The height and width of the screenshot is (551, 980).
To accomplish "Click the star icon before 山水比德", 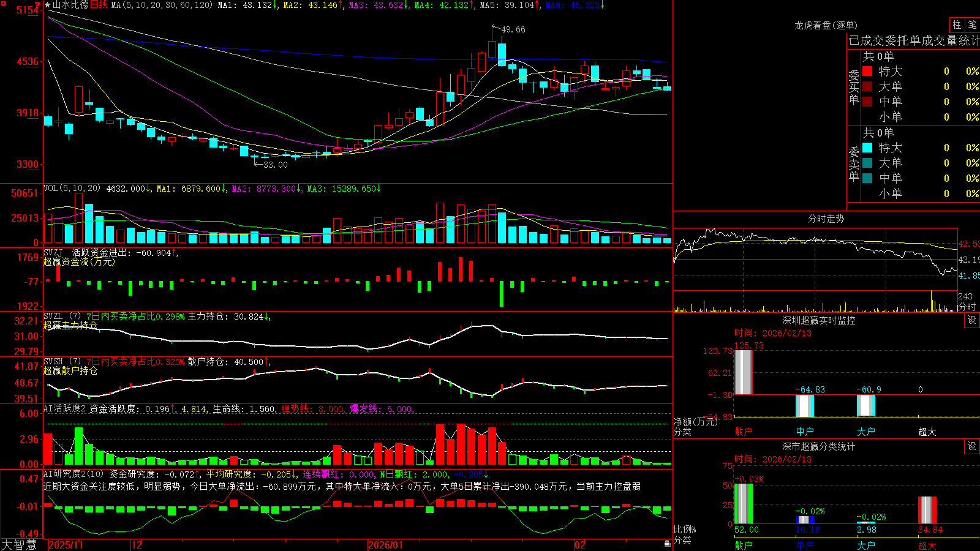I will 48,5.
